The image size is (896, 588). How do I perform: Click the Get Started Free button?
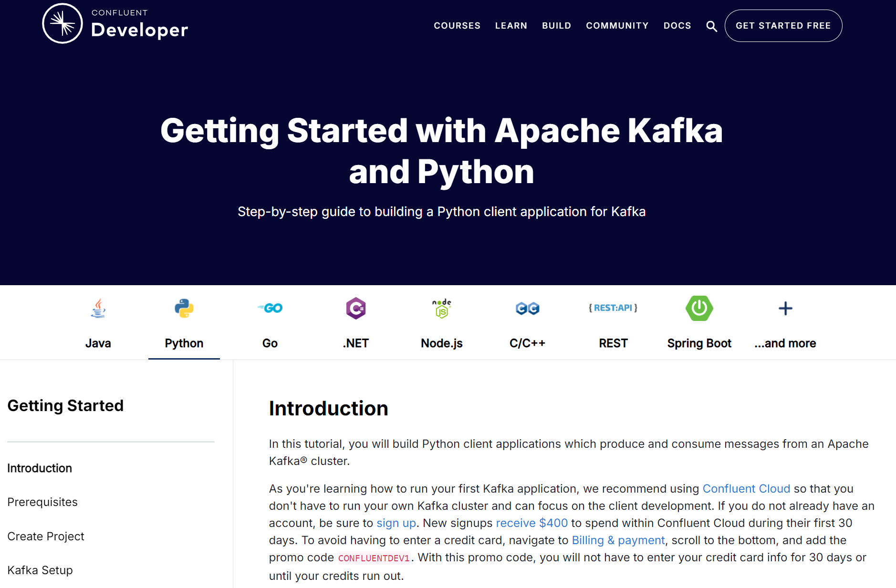click(783, 26)
